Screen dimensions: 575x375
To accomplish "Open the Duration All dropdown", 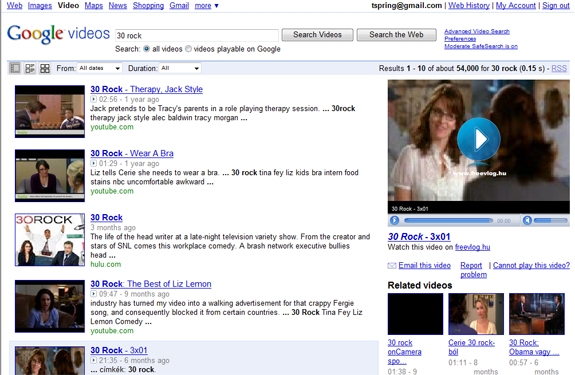I will click(x=180, y=68).
